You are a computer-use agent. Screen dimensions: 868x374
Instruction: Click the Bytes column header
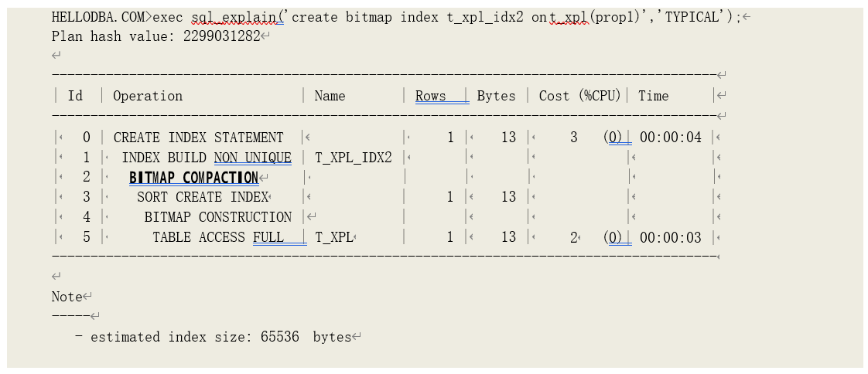click(x=496, y=96)
